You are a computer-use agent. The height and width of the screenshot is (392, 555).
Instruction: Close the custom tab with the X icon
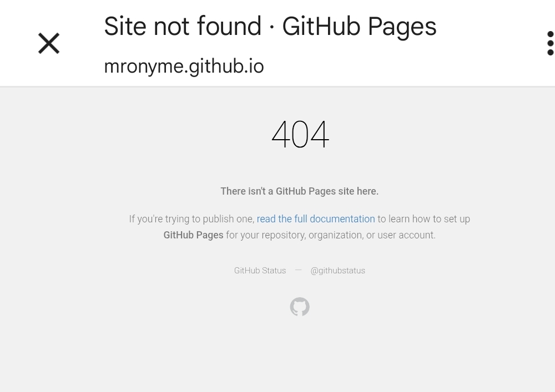49,43
